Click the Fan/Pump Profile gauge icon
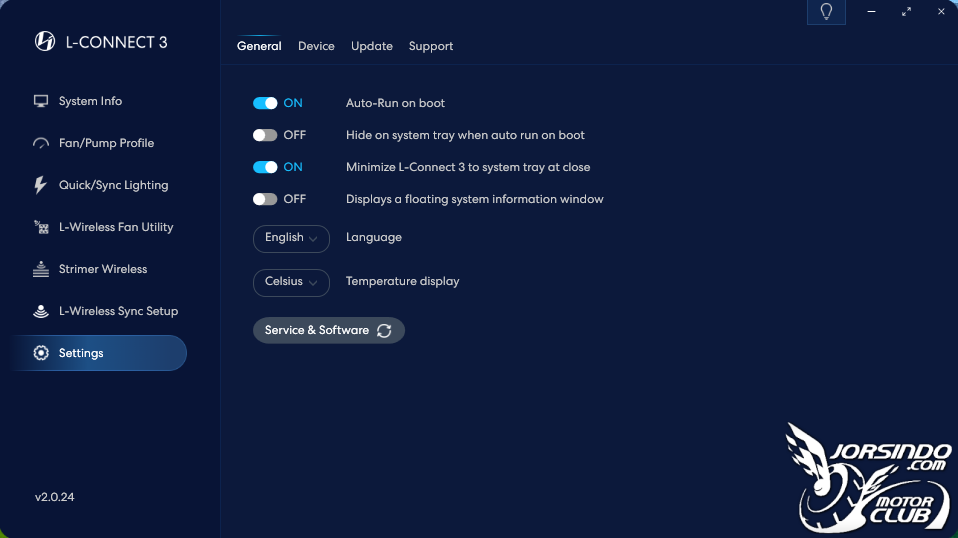 [x=41, y=144]
